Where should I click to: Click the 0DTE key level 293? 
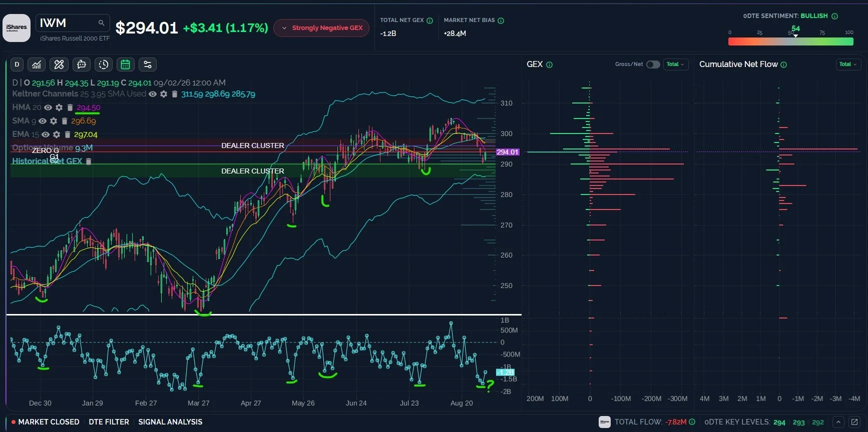click(x=799, y=422)
